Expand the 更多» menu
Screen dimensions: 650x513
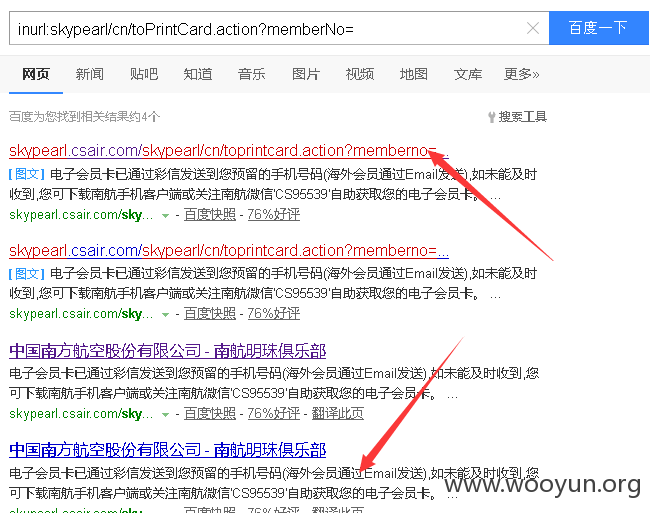[521, 74]
